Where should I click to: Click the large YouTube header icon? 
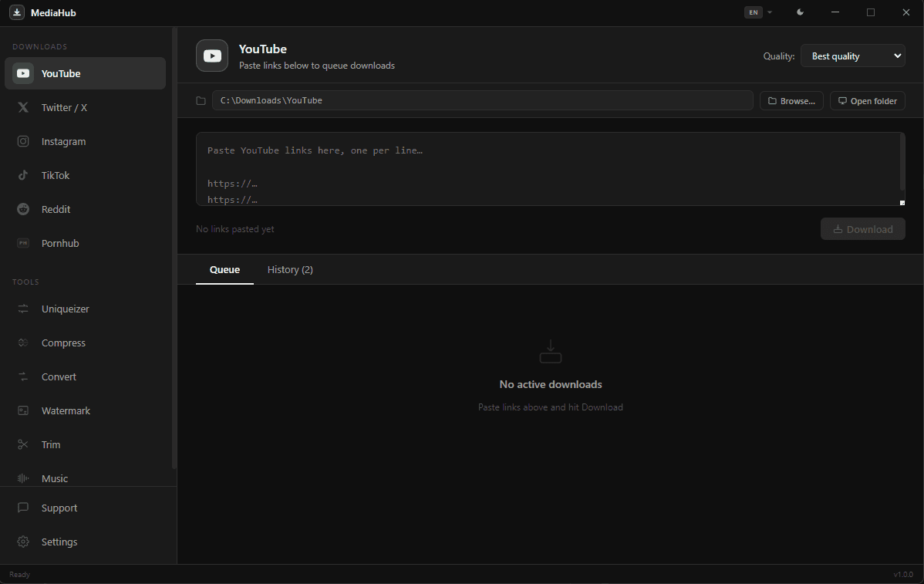click(x=212, y=56)
